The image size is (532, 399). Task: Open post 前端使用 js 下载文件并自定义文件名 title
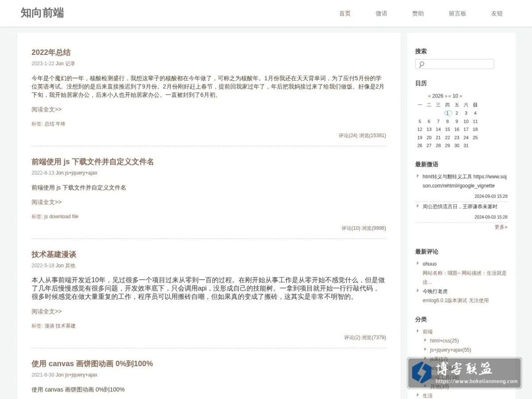(93, 162)
